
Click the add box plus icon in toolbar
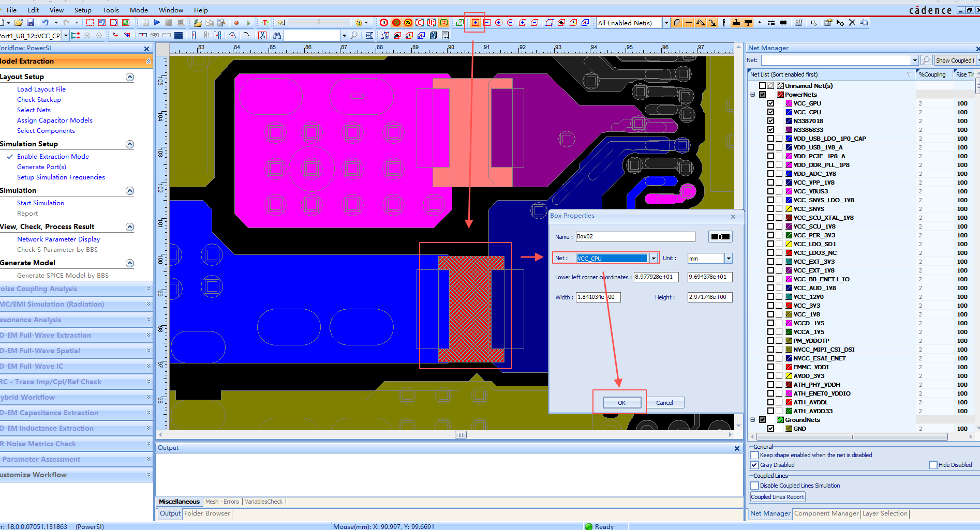(x=475, y=23)
